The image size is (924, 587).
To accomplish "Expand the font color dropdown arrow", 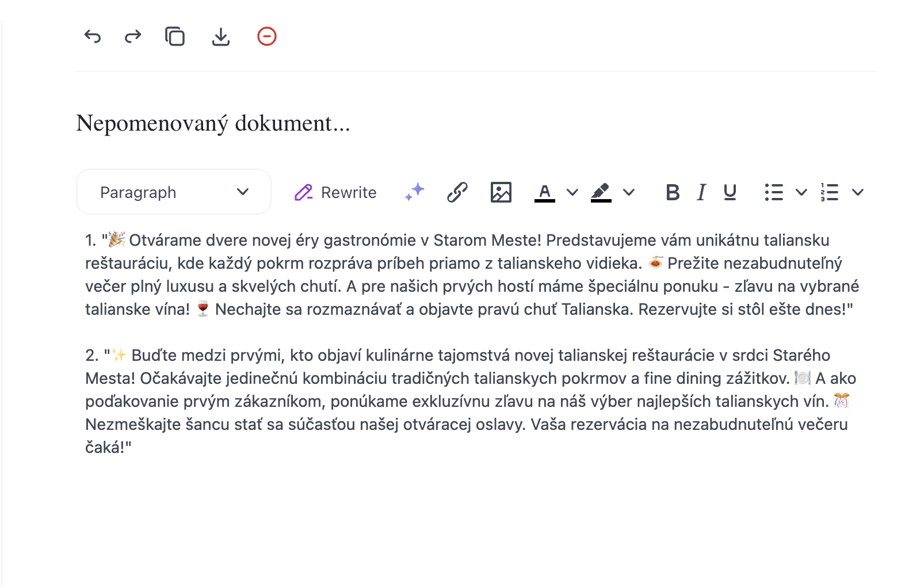I will pos(571,193).
